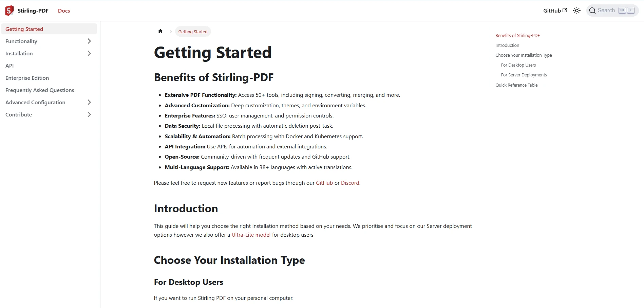The image size is (644, 308).
Task: Toggle dark/light mode sun icon
Action: (576, 11)
